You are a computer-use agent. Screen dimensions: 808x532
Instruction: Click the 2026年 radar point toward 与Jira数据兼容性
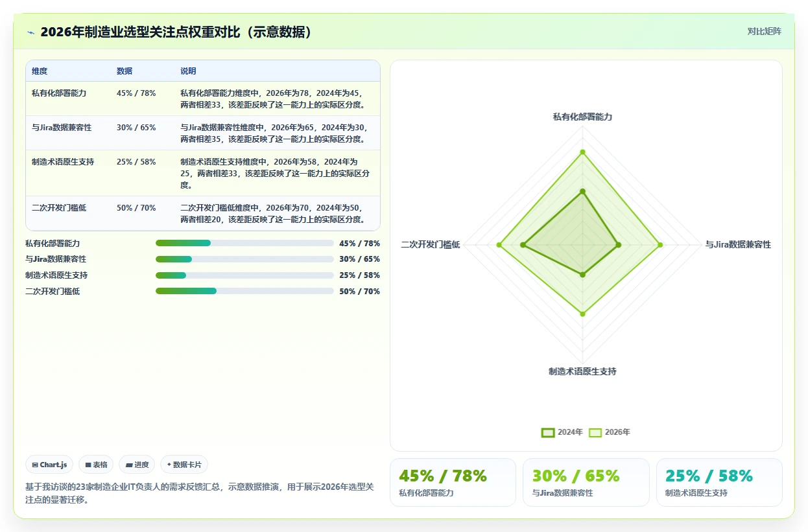660,244
